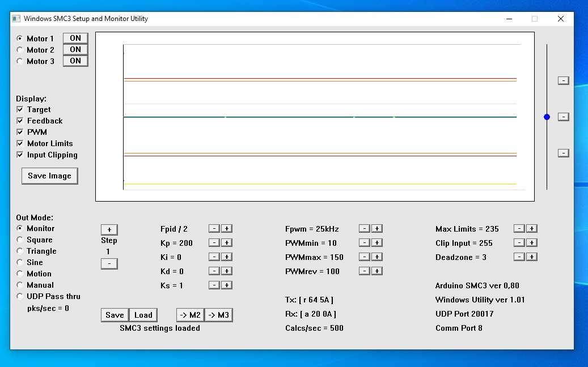Viewport: 588px width, 367px height.
Task: Toggle Motor 1 ON button
Action: click(x=75, y=38)
